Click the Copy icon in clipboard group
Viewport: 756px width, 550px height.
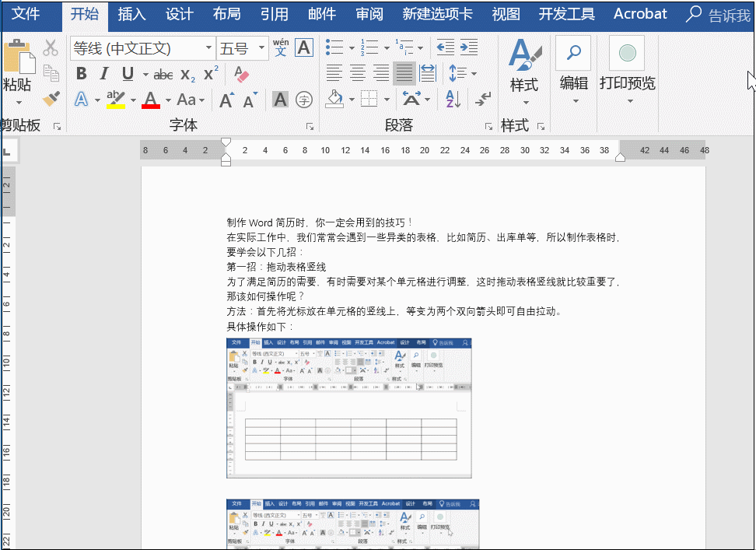(x=51, y=73)
